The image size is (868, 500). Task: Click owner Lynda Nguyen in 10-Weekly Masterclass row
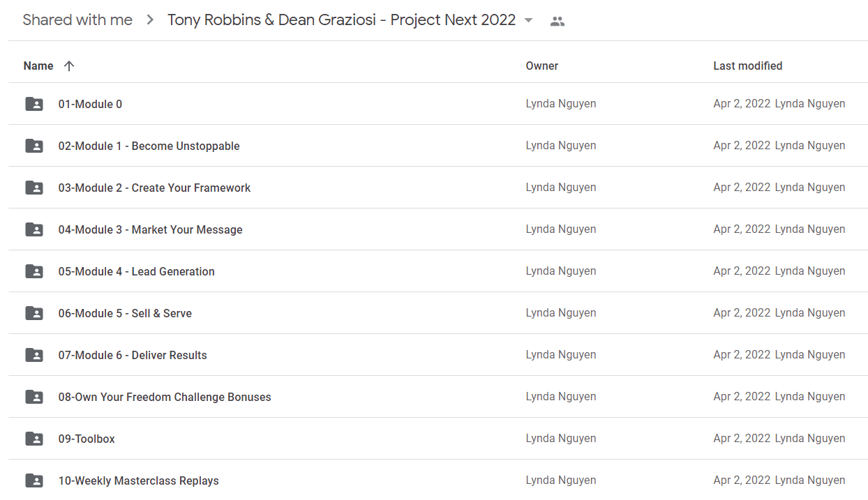[x=561, y=480]
